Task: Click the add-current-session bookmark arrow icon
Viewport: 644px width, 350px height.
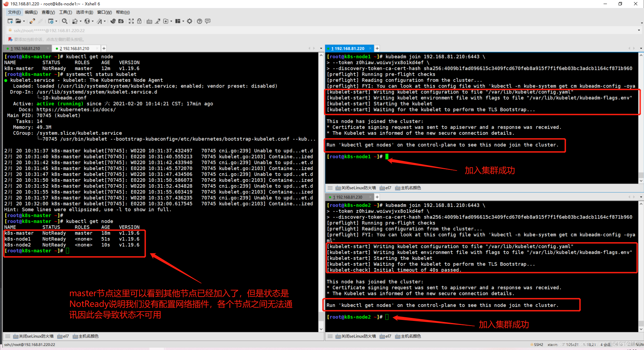Action: pyautogui.click(x=10, y=39)
